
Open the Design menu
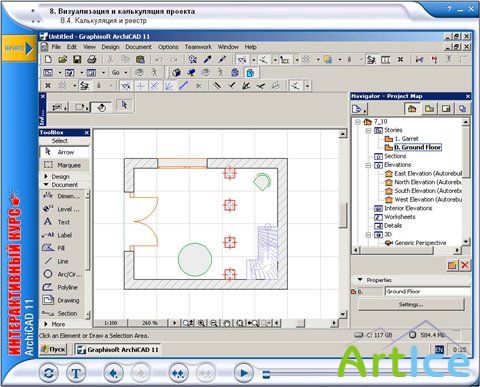click(x=110, y=47)
